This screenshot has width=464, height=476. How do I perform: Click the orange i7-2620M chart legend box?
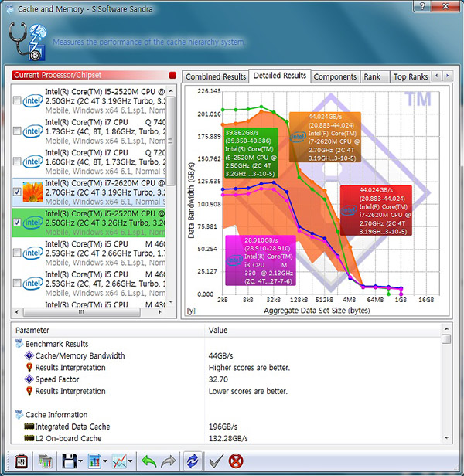[x=325, y=138]
